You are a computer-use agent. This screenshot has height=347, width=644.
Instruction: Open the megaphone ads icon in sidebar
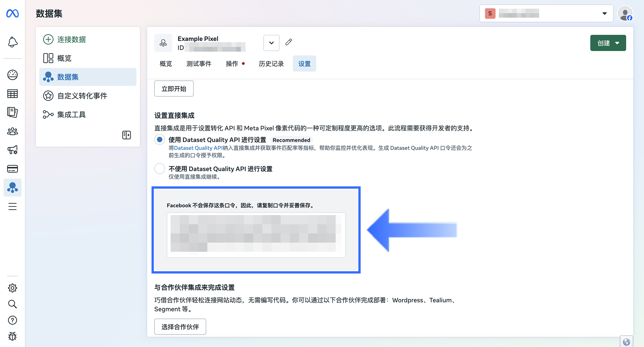13,150
